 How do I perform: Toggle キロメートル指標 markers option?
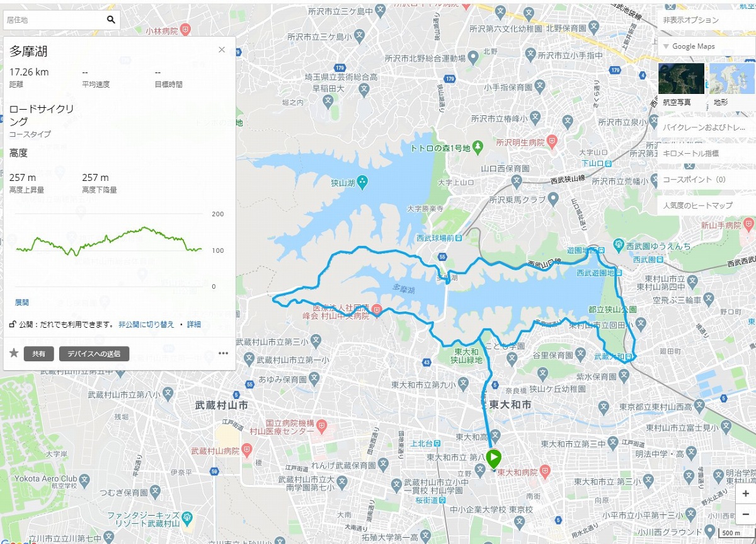(x=706, y=153)
